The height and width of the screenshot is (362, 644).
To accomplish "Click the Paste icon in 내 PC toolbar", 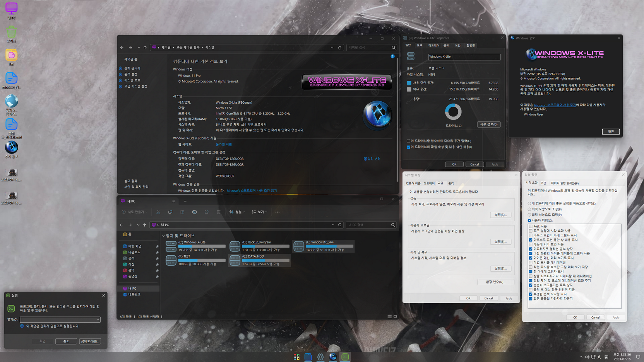I will (x=182, y=212).
